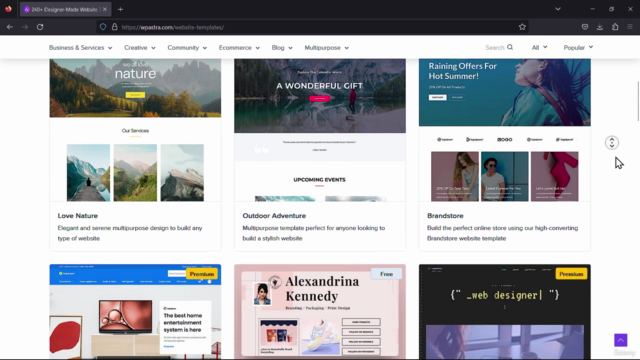Image resolution: width=640 pixels, height=360 pixels.
Task: Click Premium badge on web designer template
Action: (571, 274)
